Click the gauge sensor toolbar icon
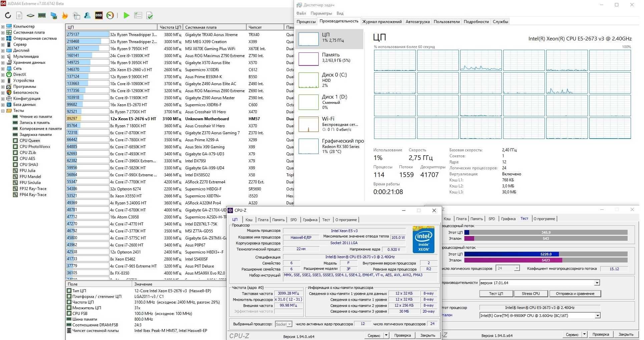The width and height of the screenshot is (644, 340). [110, 15]
